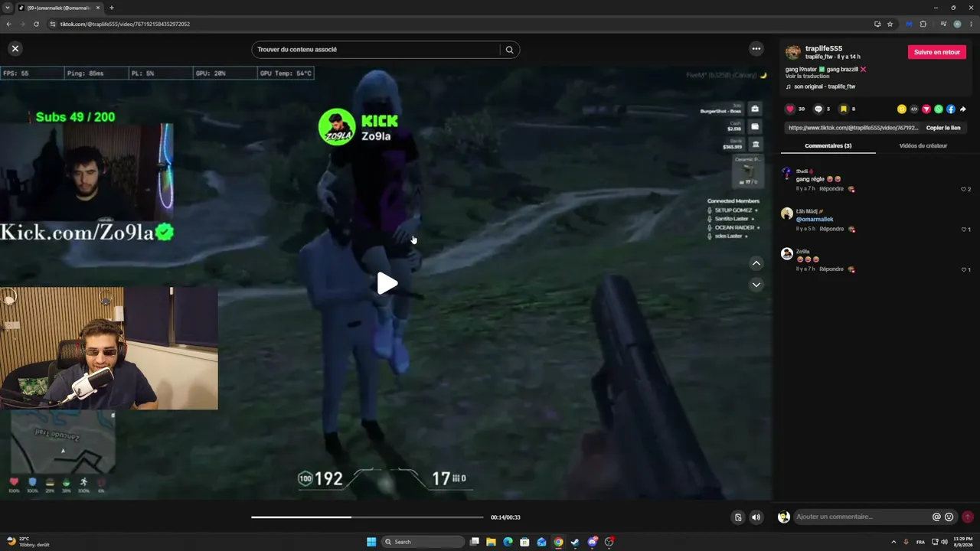980x551 pixels.
Task: Bookmark the video with favorites icon
Action: (844, 109)
